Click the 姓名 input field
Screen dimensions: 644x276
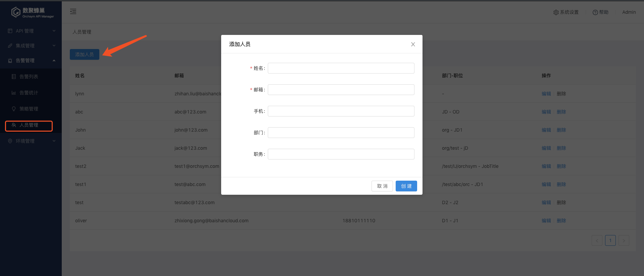(341, 68)
